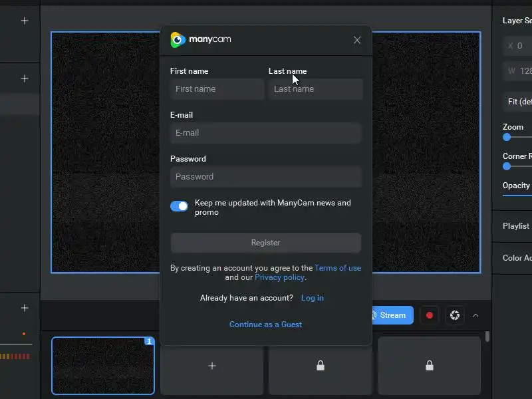Click the blue Stream button
Image resolution: width=532 pixels, height=399 pixels.
(392, 315)
